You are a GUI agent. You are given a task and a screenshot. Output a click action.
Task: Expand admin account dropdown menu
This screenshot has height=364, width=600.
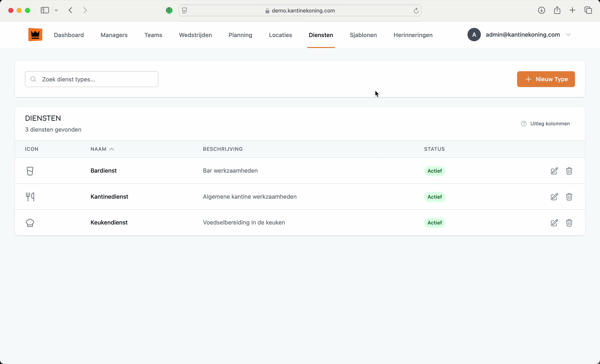coord(568,35)
